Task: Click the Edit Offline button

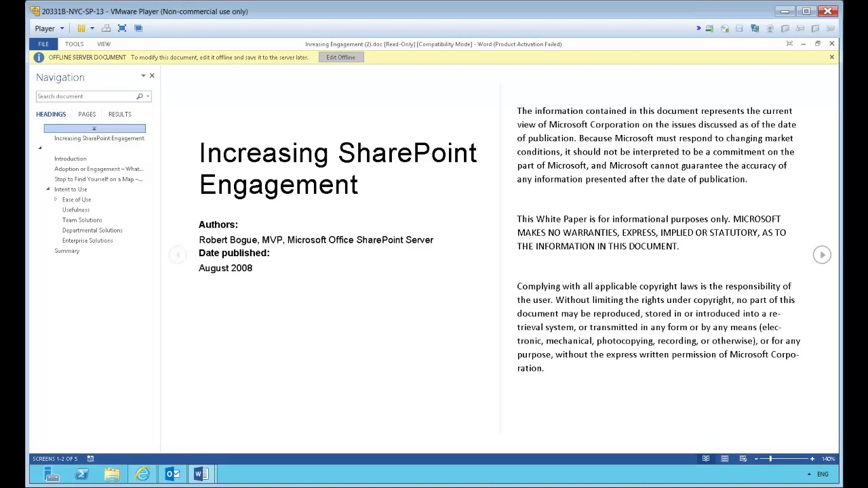Action: (x=340, y=58)
